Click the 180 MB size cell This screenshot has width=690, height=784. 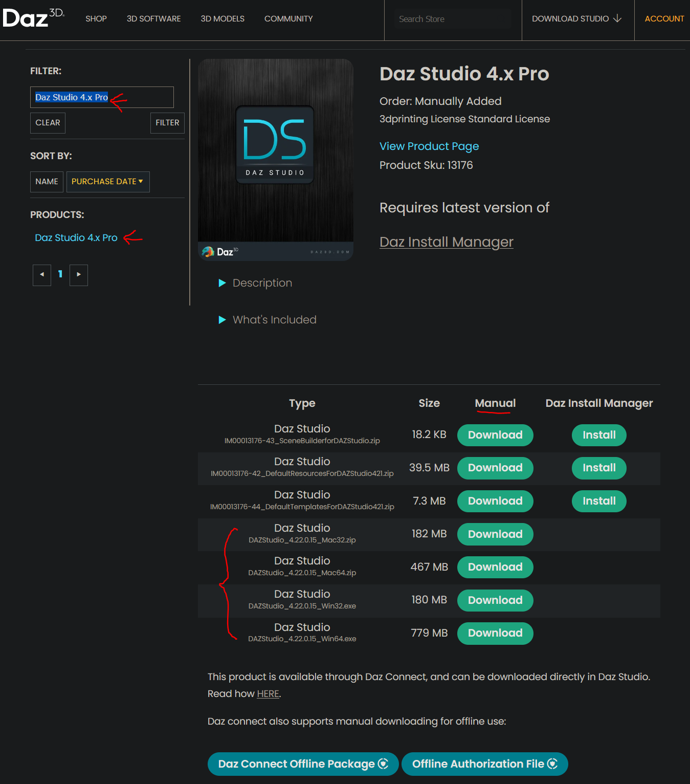(x=429, y=600)
